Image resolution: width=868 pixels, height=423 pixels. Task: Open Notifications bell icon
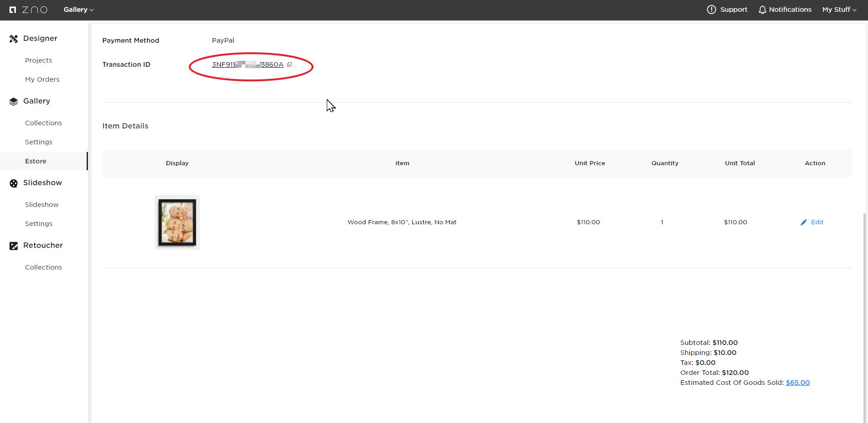[x=762, y=10]
